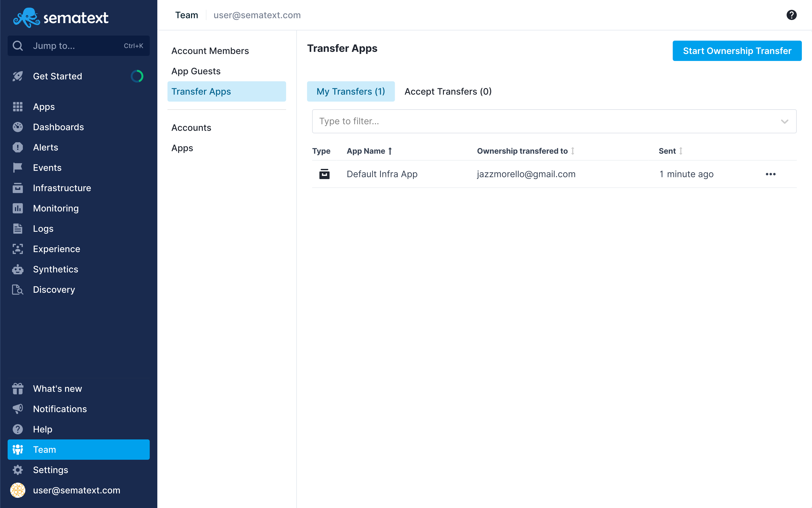Click the Settings gear icon

(18, 470)
